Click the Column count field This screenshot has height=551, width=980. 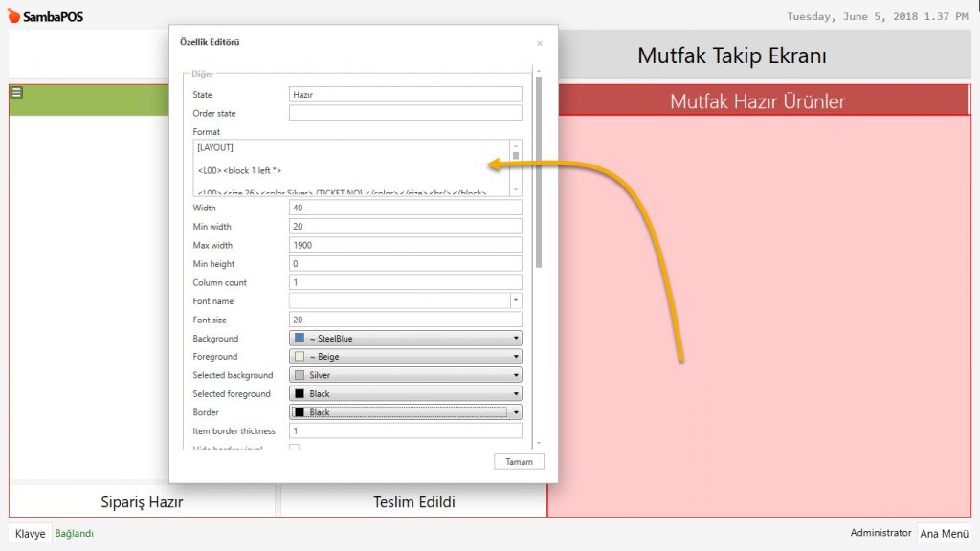point(405,282)
